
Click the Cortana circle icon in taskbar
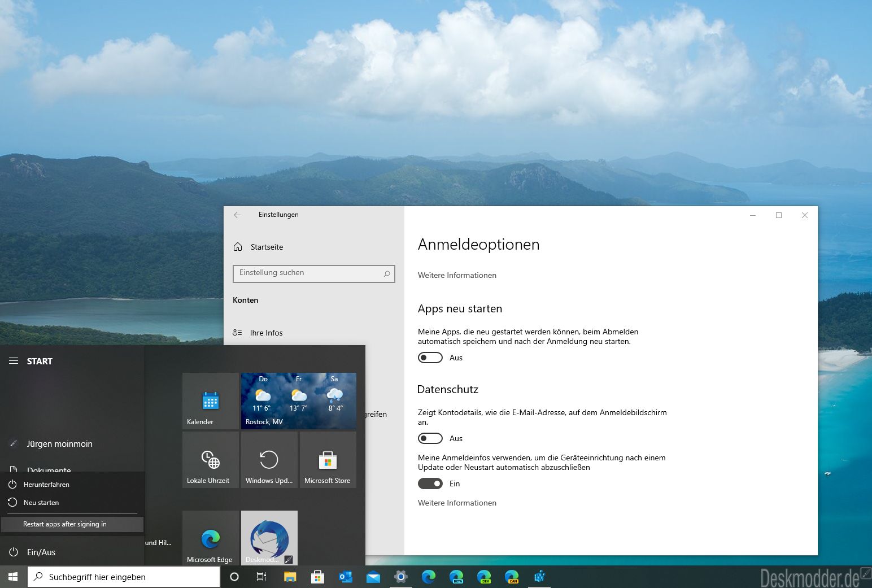[234, 577]
